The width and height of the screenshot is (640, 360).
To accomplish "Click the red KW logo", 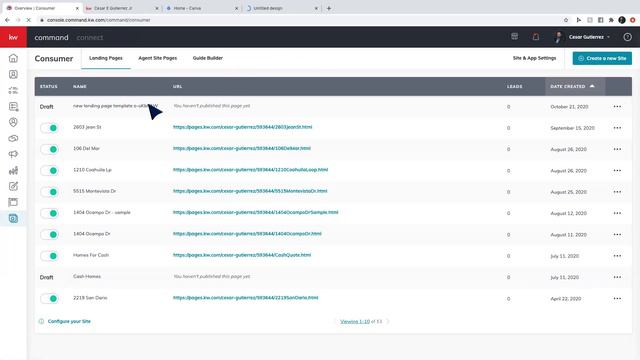I will pos(13,37).
